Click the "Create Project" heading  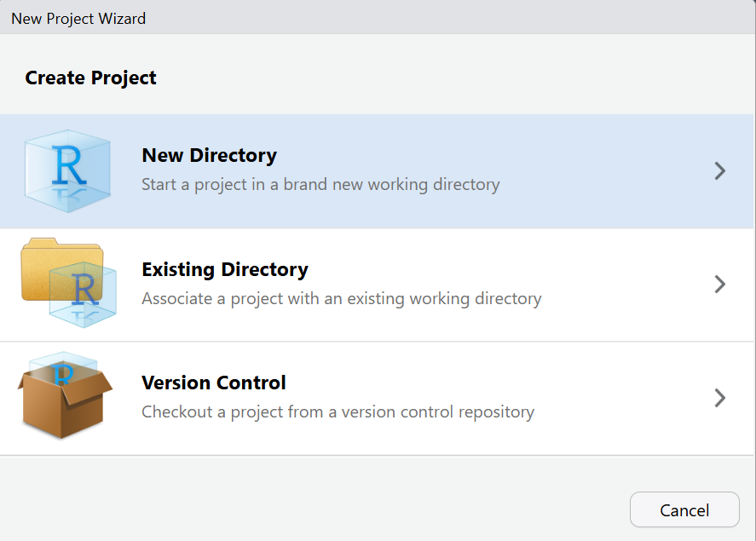pyautogui.click(x=90, y=78)
